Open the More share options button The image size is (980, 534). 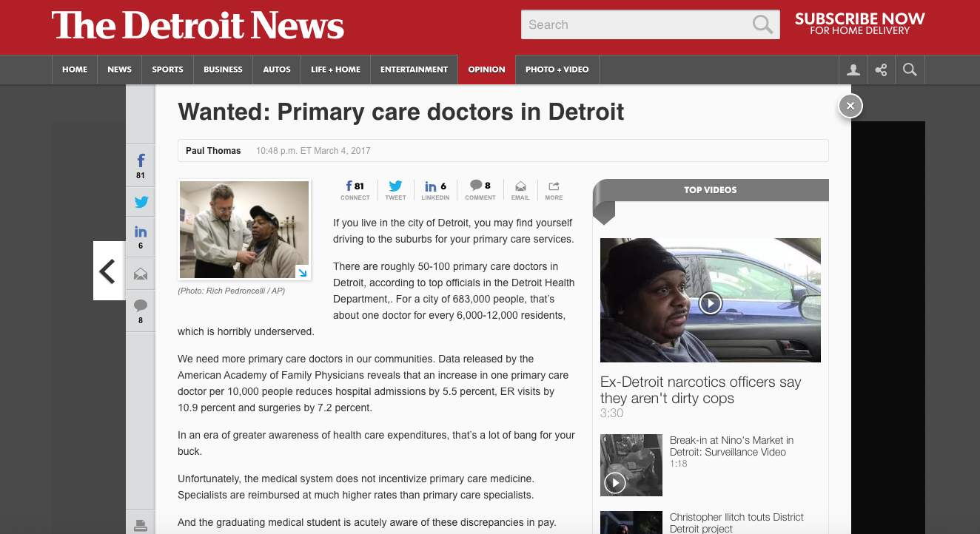(554, 190)
